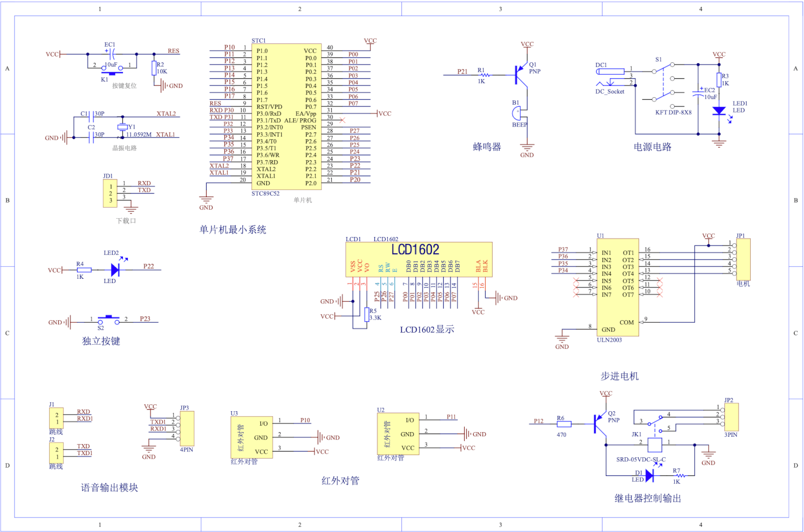Click the P11 label beside U2
Image resolution: width=804 pixels, height=532 pixels.
(x=451, y=417)
